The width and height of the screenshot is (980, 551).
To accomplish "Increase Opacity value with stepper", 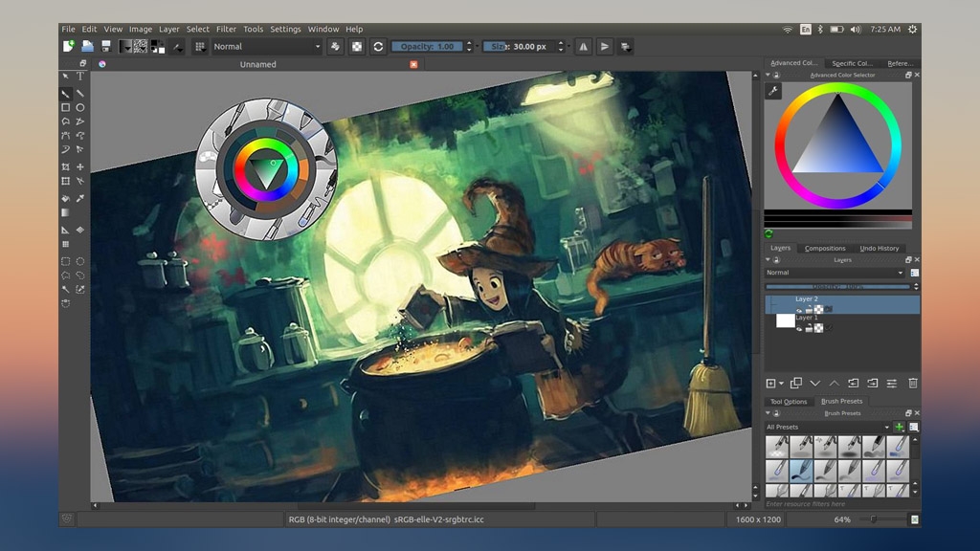I will coord(469,43).
